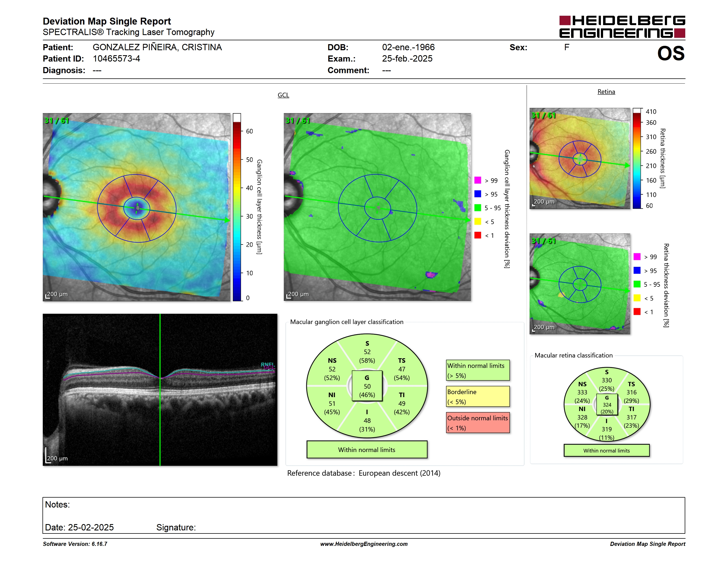Click the Within normal limits (> 5%) legend box
This screenshot has width=728, height=563.
(478, 370)
